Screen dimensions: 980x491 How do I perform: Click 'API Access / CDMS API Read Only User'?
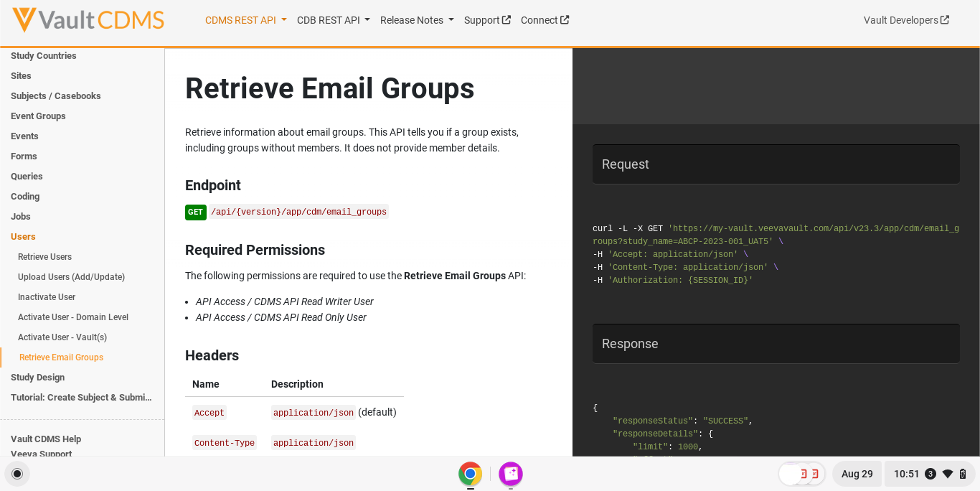(x=281, y=317)
